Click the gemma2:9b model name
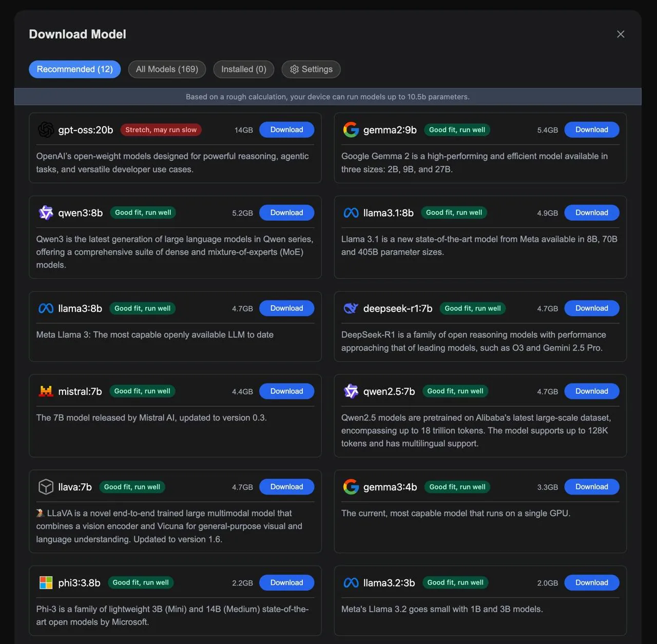 tap(390, 130)
